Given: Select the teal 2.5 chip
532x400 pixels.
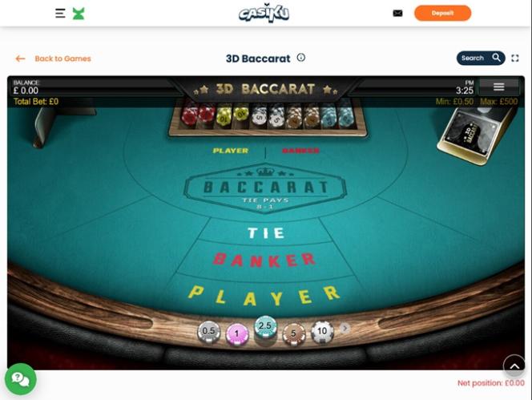Looking at the screenshot, I should pos(265,327).
